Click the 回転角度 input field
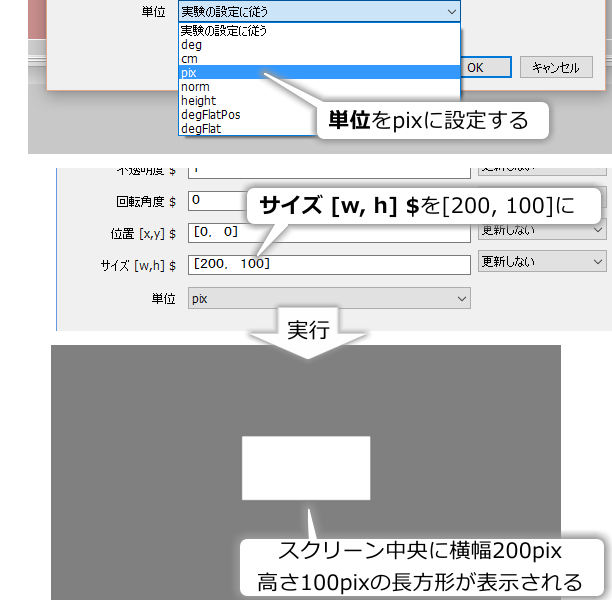The image size is (612, 600). pos(217,201)
